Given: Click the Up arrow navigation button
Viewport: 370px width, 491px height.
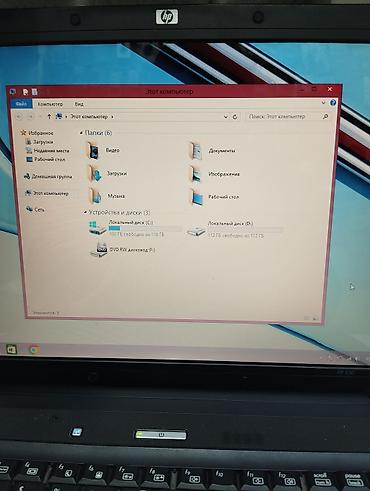Looking at the screenshot, I should (x=49, y=116).
